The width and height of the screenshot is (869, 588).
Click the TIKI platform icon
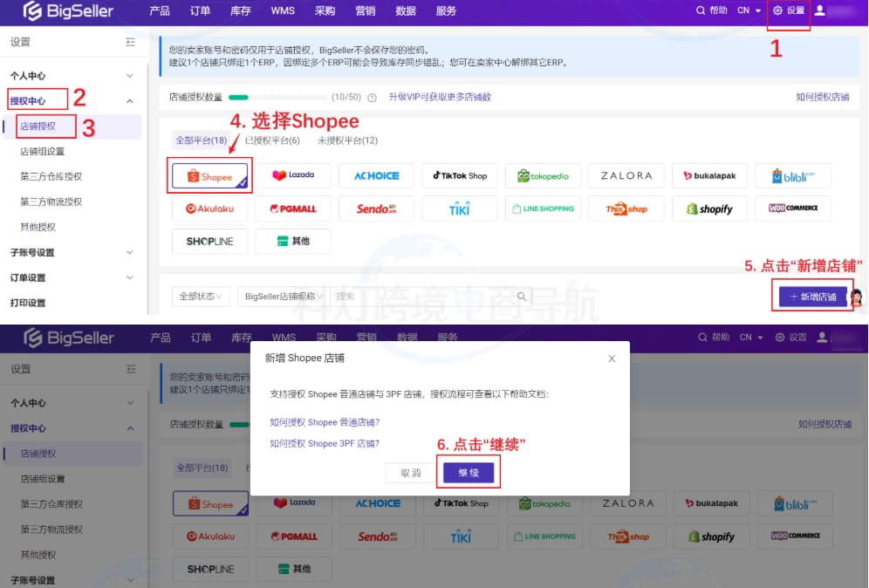459,209
